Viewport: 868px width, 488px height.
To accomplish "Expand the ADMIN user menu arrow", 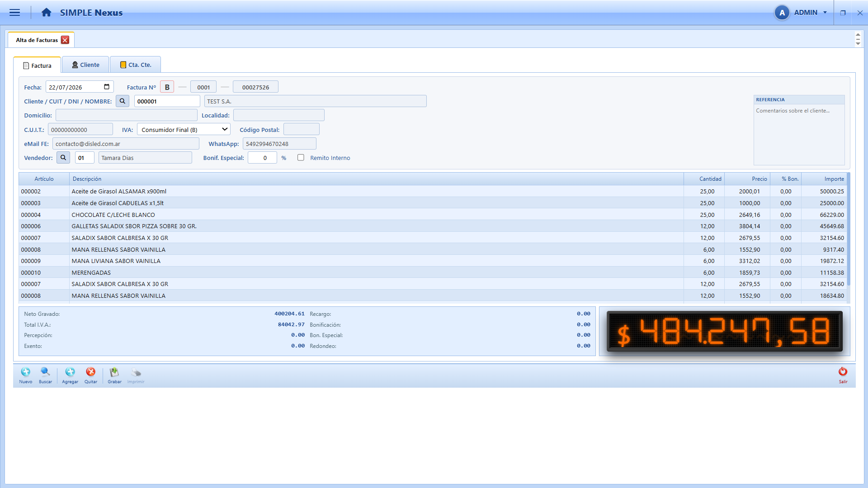I will [x=825, y=13].
